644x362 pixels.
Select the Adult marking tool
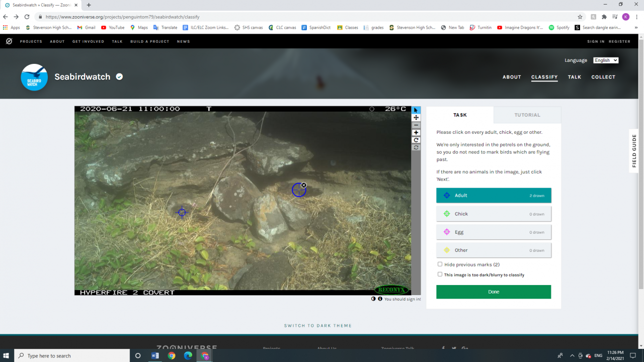pos(494,195)
